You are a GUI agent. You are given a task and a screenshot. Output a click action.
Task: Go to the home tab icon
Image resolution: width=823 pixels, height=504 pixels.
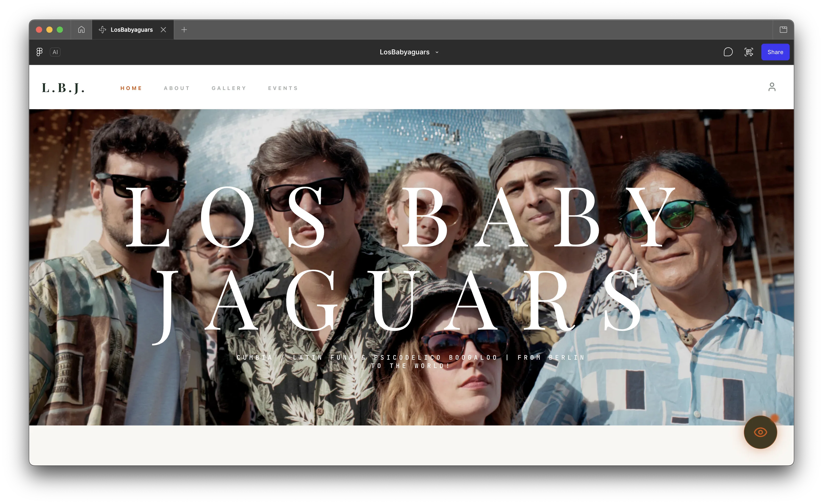tap(81, 30)
